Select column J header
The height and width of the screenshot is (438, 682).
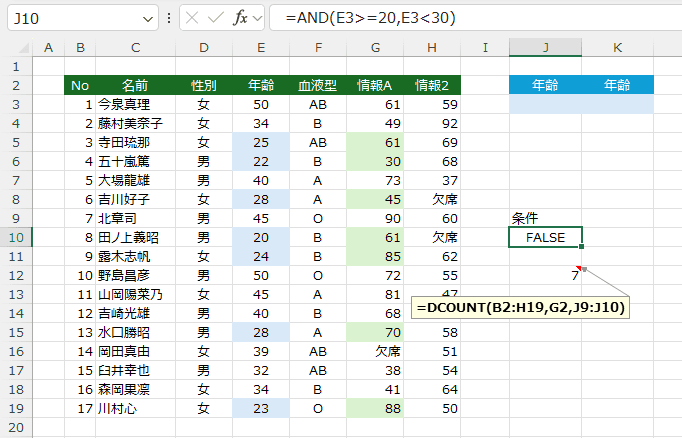point(545,48)
